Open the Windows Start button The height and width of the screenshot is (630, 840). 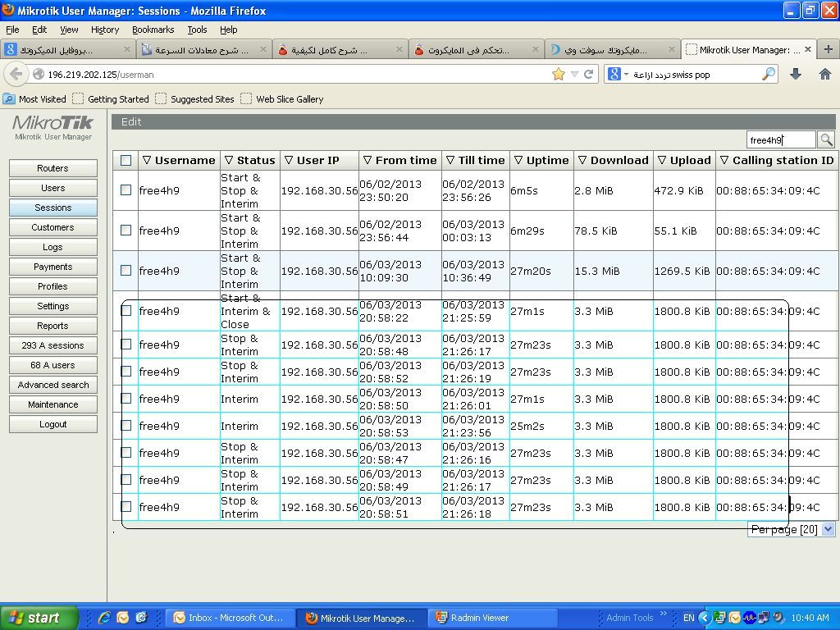point(39,618)
